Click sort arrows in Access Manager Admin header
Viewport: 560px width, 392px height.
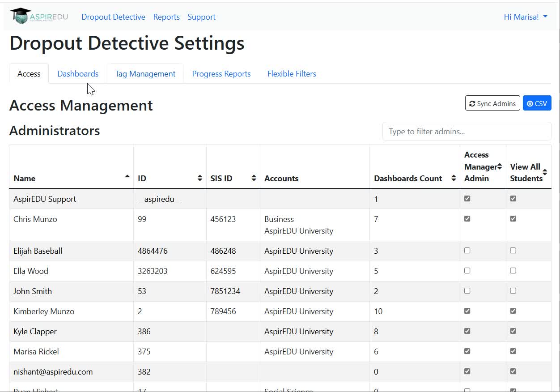point(500,166)
